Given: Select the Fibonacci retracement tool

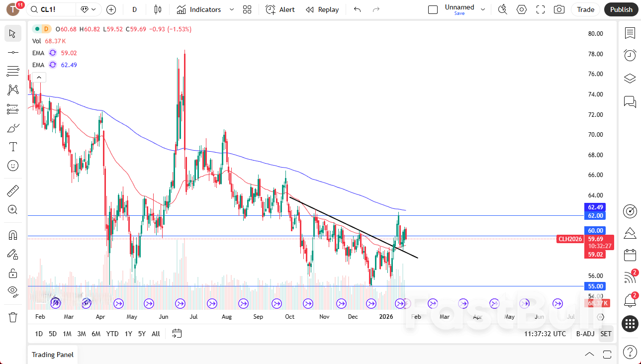Looking at the screenshot, I should click(x=13, y=71).
